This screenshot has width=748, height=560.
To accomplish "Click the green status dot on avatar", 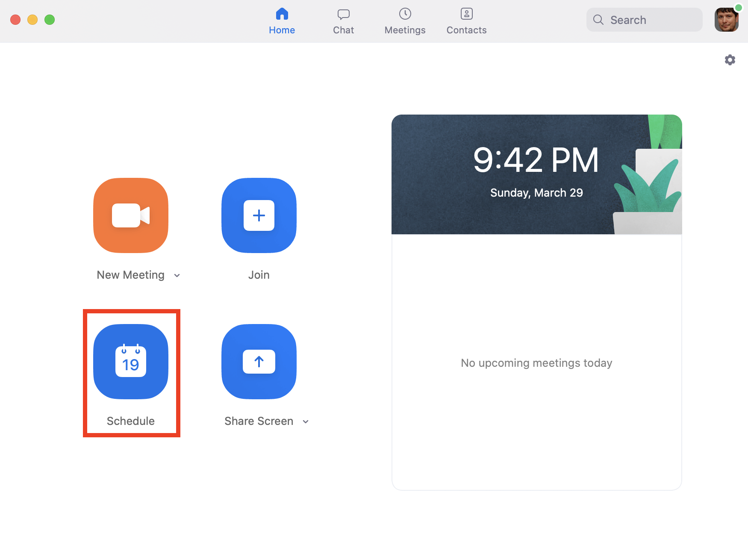I will click(738, 8).
